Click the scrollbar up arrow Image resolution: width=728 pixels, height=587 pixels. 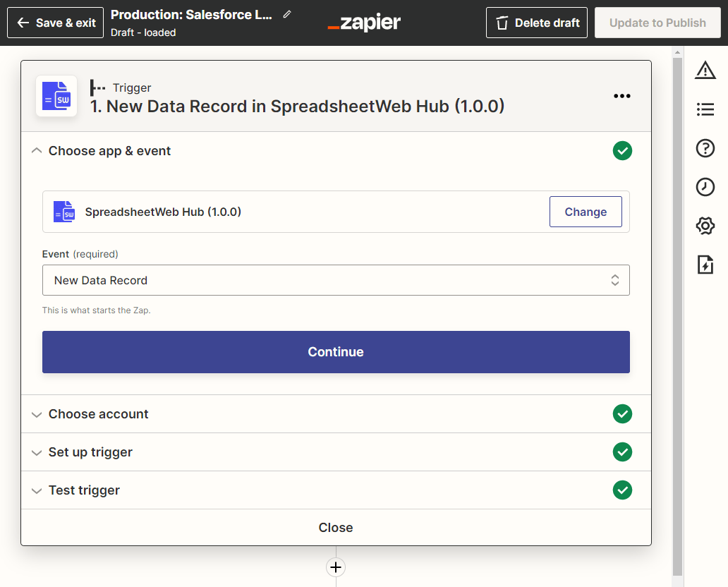click(x=677, y=52)
